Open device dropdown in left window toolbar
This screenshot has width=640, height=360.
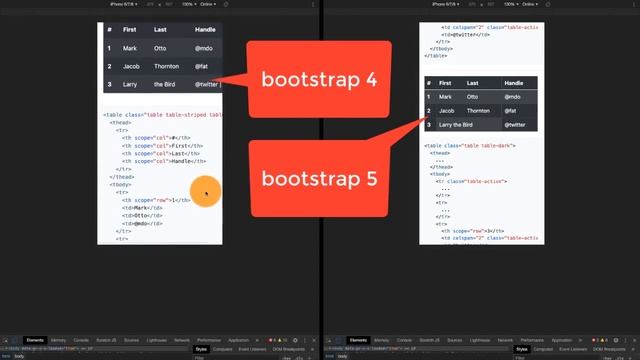coord(124,4)
